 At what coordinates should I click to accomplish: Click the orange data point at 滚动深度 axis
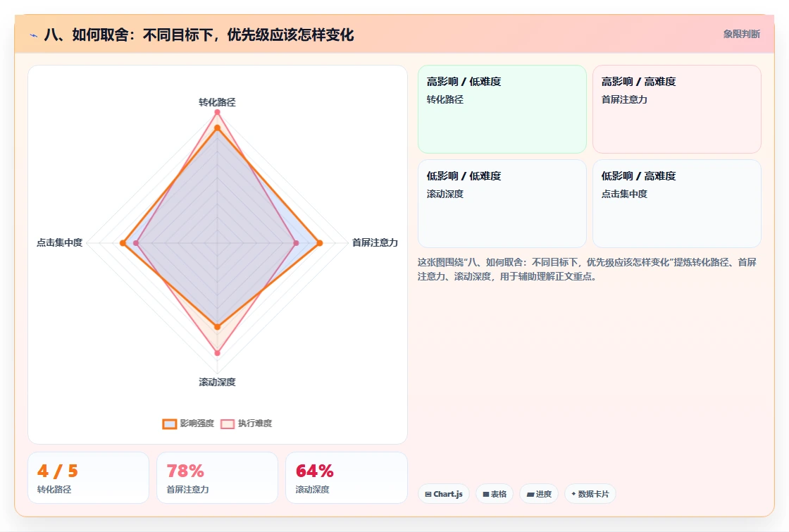click(x=218, y=327)
